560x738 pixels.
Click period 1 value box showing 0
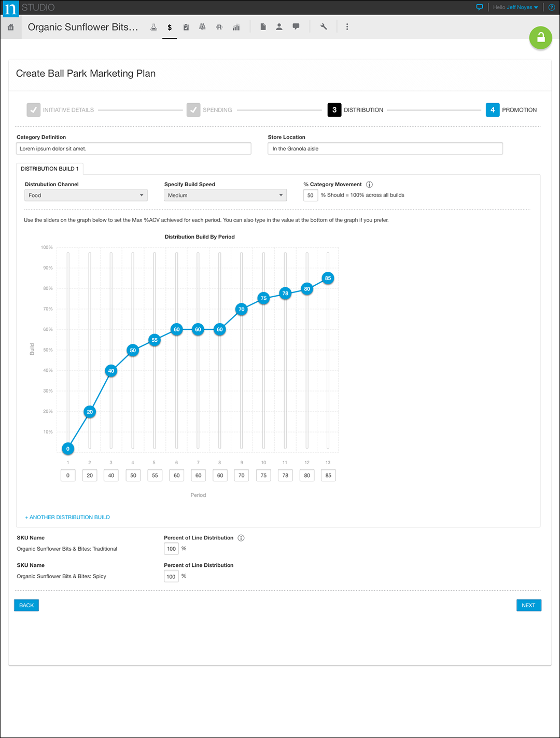point(68,476)
